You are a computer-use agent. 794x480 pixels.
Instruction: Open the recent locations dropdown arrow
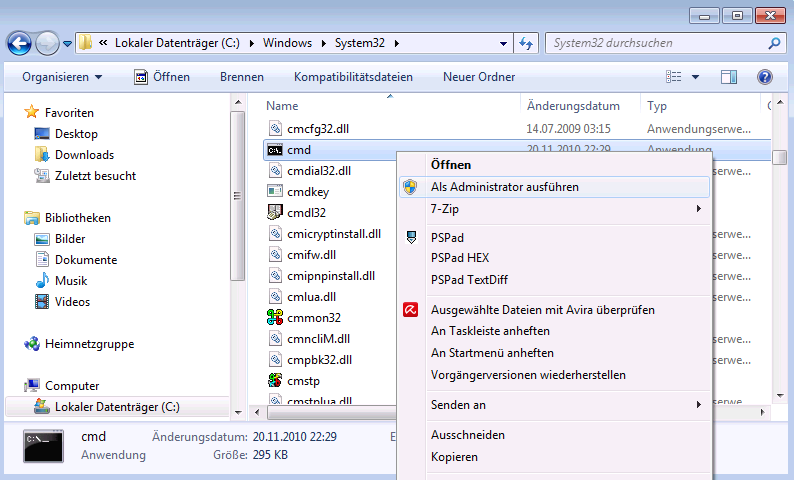(x=67, y=44)
